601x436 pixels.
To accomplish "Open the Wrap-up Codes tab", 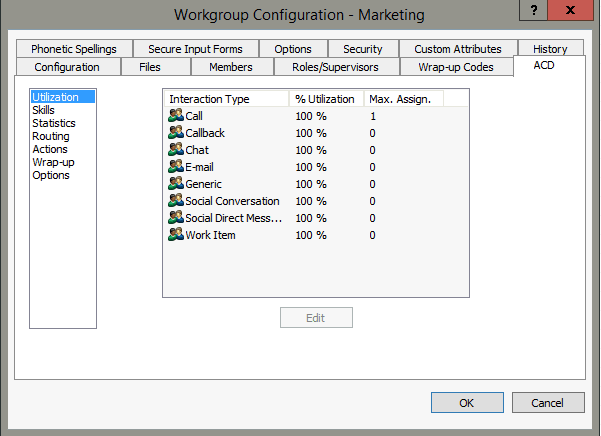I will [456, 67].
